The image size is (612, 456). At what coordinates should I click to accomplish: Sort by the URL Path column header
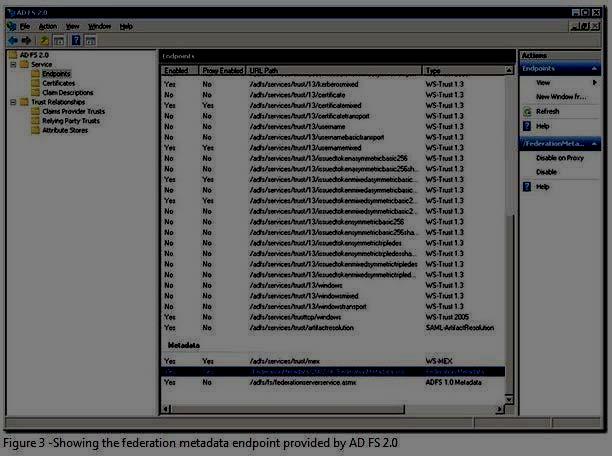tap(334, 71)
